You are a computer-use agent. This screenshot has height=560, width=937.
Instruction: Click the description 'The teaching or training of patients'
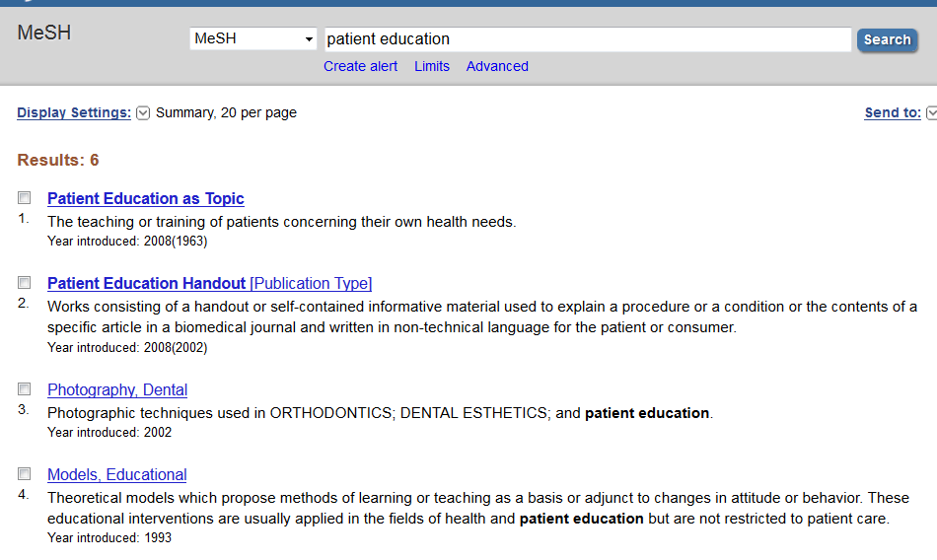coord(281,222)
